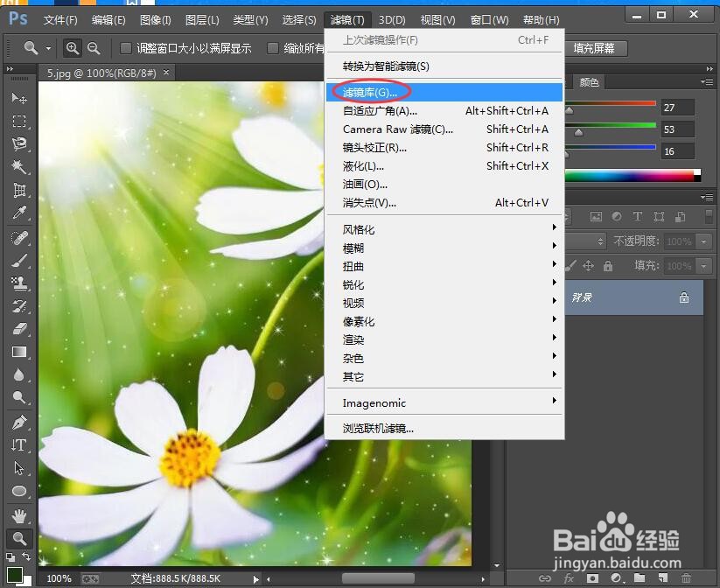Select the History Brush tool
Viewport: 720px width, 588px height.
click(19, 306)
